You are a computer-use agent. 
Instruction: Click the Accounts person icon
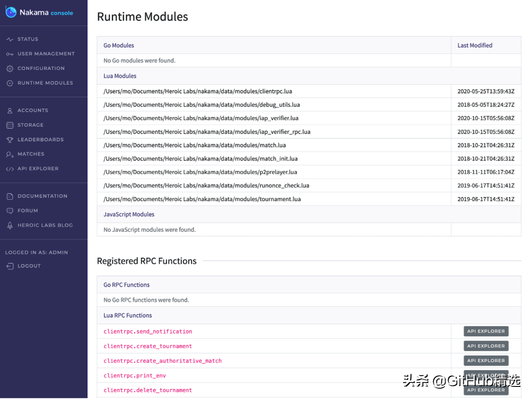pyautogui.click(x=10, y=111)
